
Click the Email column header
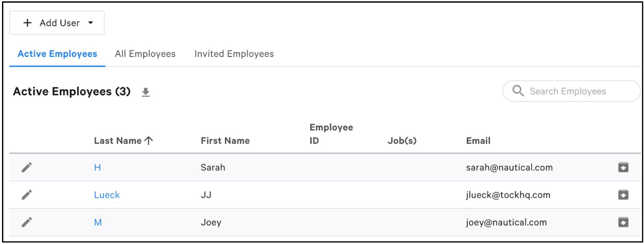(x=478, y=140)
